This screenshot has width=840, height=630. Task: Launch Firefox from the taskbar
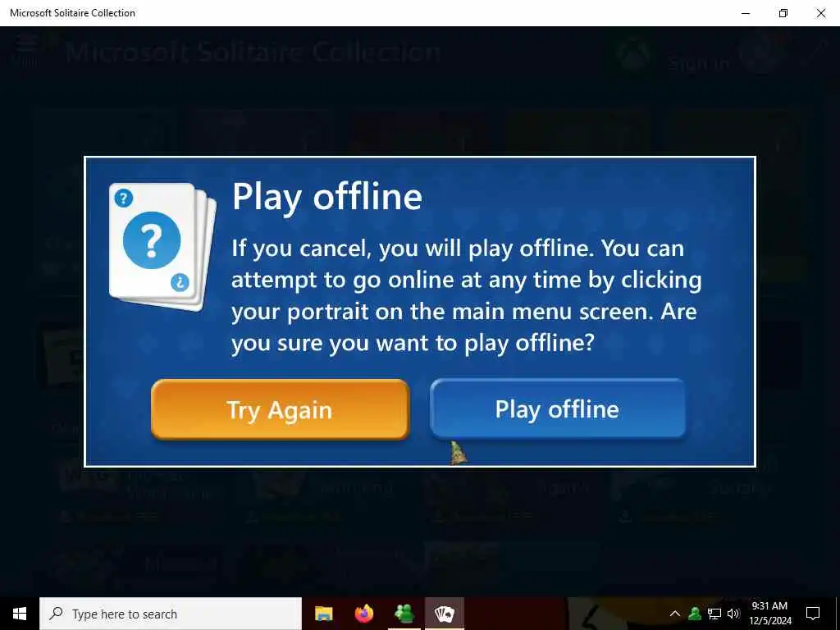(x=364, y=614)
